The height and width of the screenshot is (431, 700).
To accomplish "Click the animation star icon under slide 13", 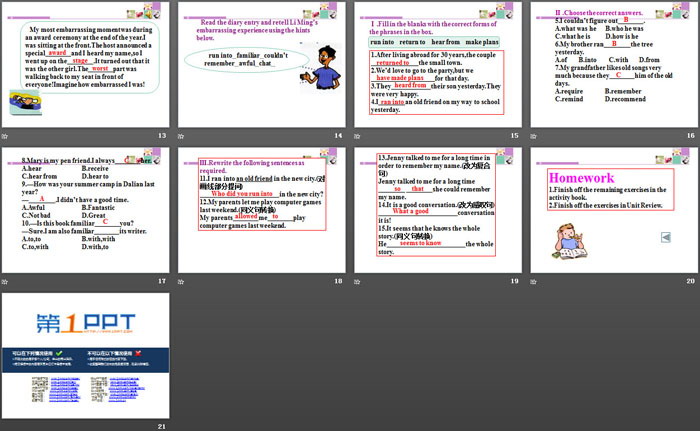I will (5, 136).
